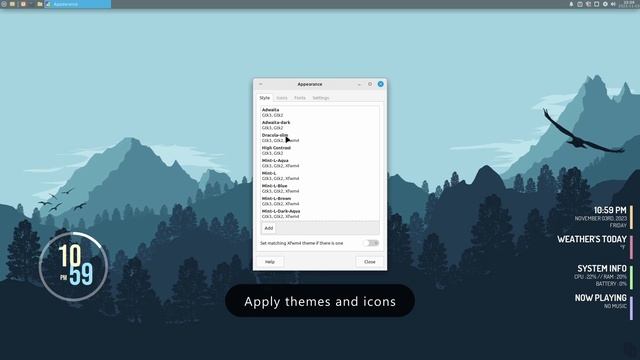Open the Fonts tab

(300, 98)
